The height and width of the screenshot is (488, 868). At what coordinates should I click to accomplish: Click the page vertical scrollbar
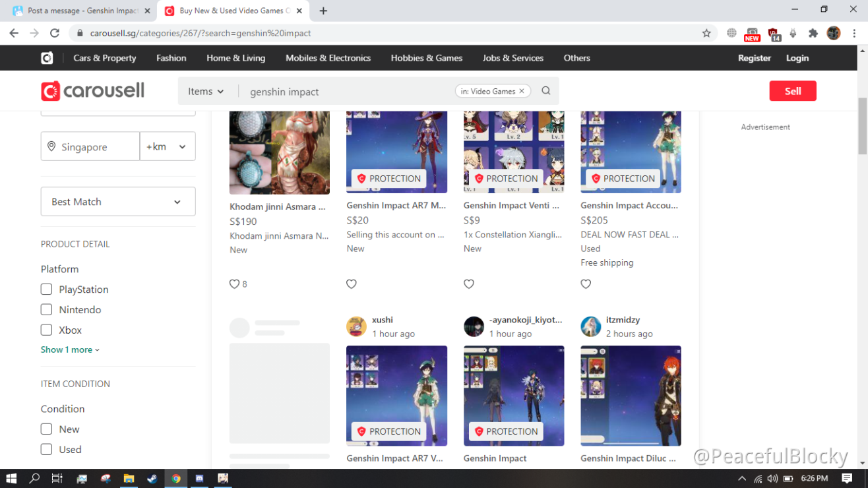863,125
